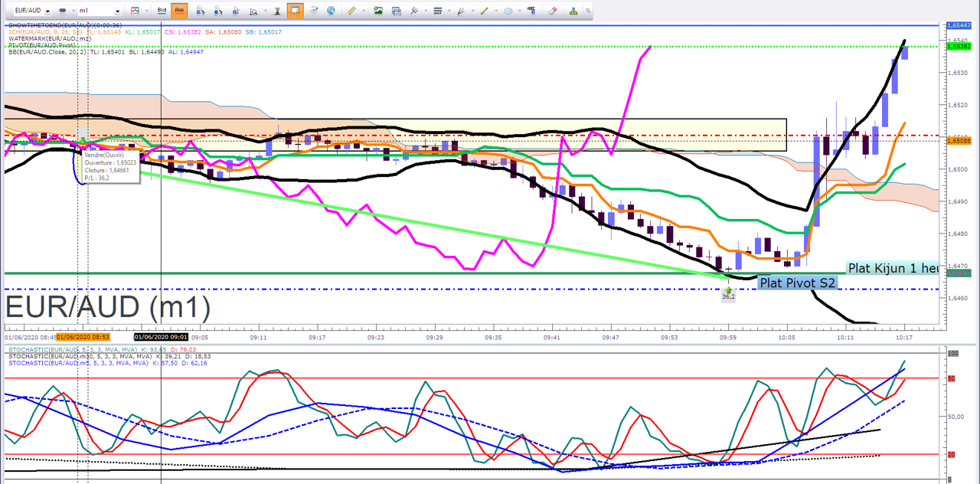Select the pointer cursor tool icon
This screenshot has height=484, width=980.
tap(236, 11)
